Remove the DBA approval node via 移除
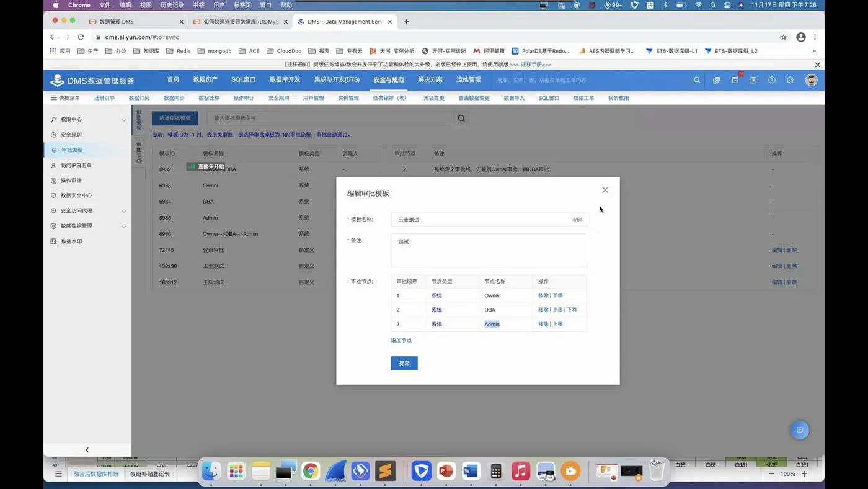Viewport: 868px width, 489px height. pyautogui.click(x=543, y=310)
